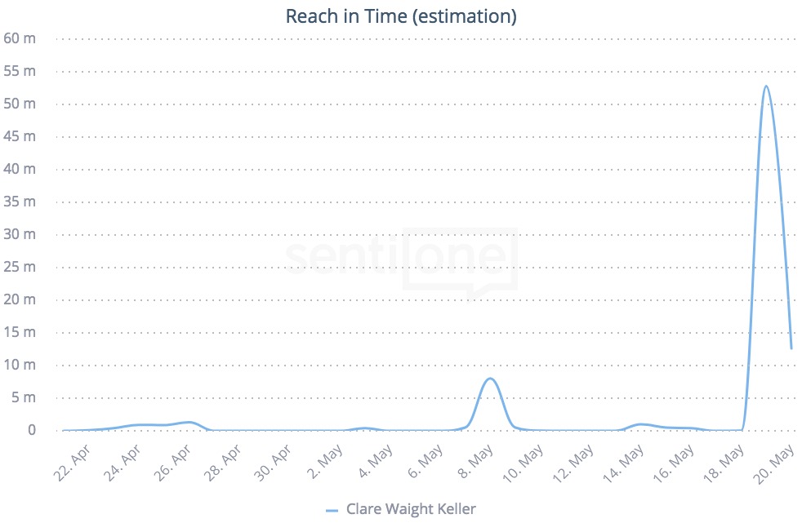Click the 60 m y-axis label
802x532 pixels.
[20, 38]
